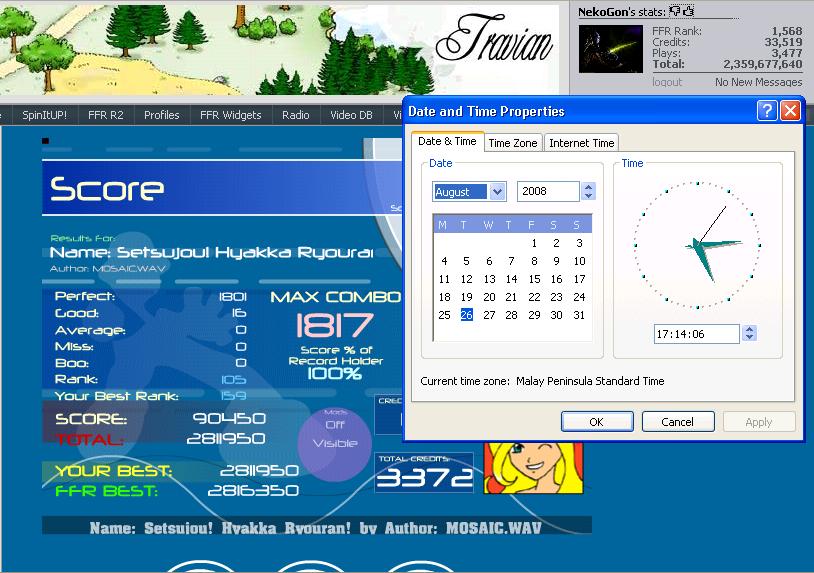Click the help question mark icon
The height and width of the screenshot is (573, 814).
(x=767, y=111)
